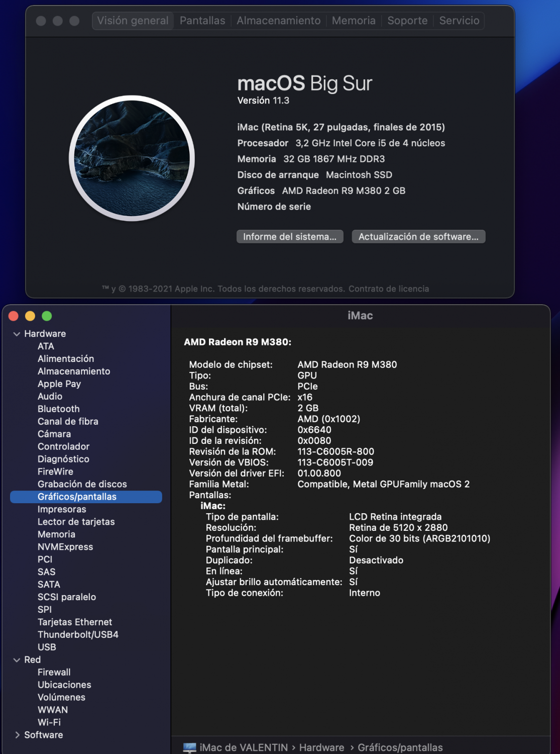This screenshot has height=754, width=560.
Task: Select FireWire in the sidebar
Action: coord(55,472)
